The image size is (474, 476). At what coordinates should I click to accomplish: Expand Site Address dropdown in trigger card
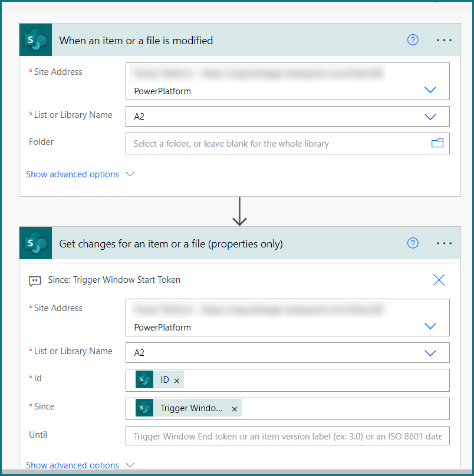pyautogui.click(x=430, y=90)
